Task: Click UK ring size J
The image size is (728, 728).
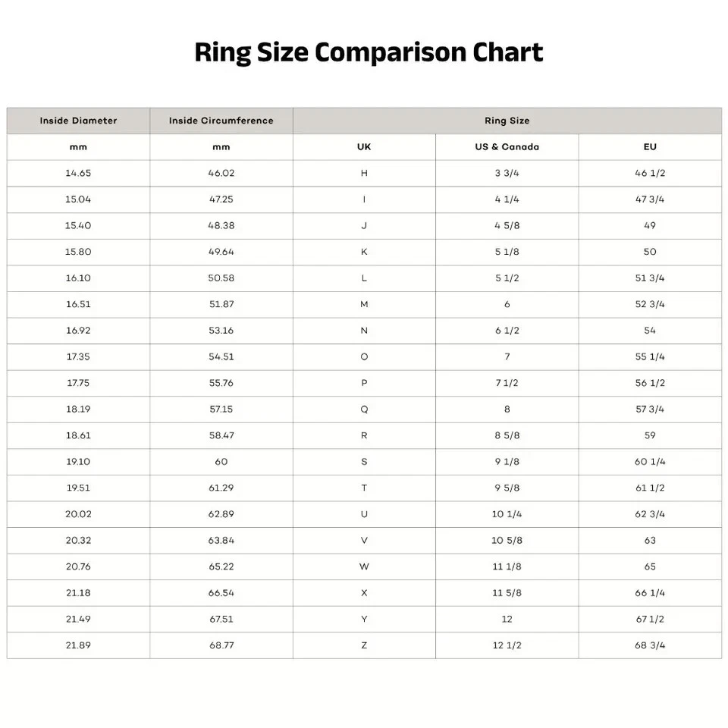Action: [364, 225]
